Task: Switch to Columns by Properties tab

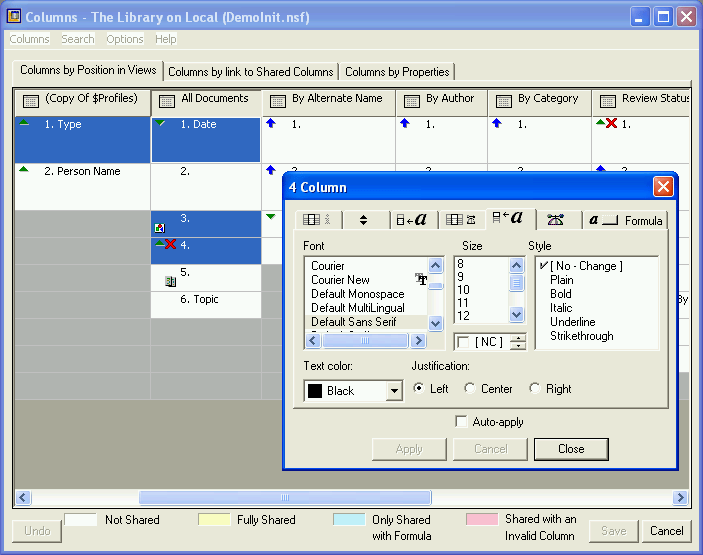Action: click(x=397, y=72)
